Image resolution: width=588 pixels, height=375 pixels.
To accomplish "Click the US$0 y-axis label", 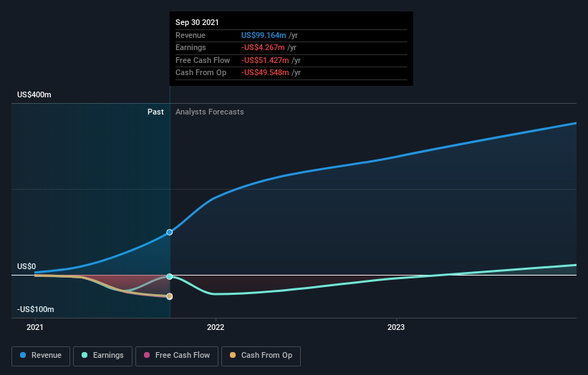I will (26, 266).
